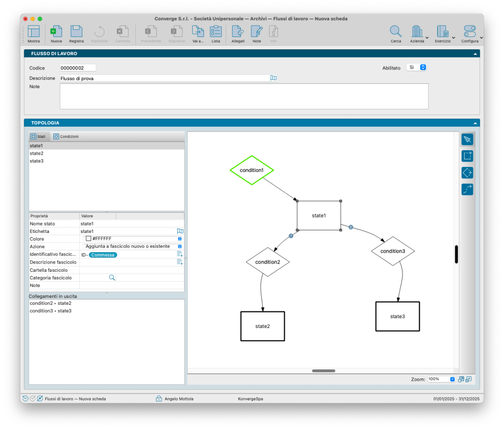Select state2 in the states list

(37, 154)
